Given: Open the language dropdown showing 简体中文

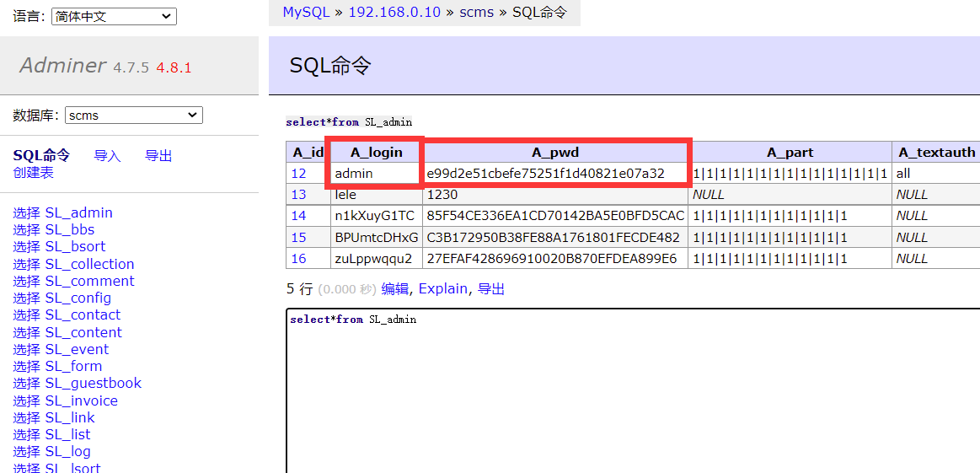Looking at the screenshot, I should (x=115, y=16).
